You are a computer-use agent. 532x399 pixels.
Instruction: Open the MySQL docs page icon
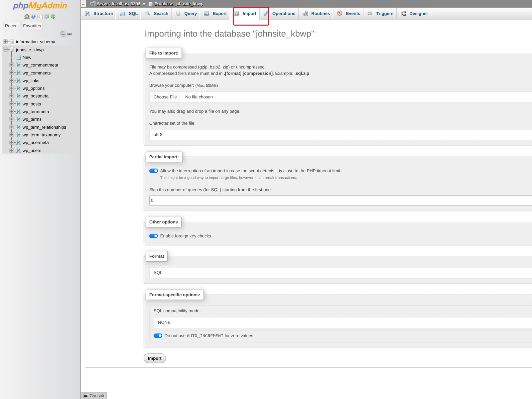40,16
